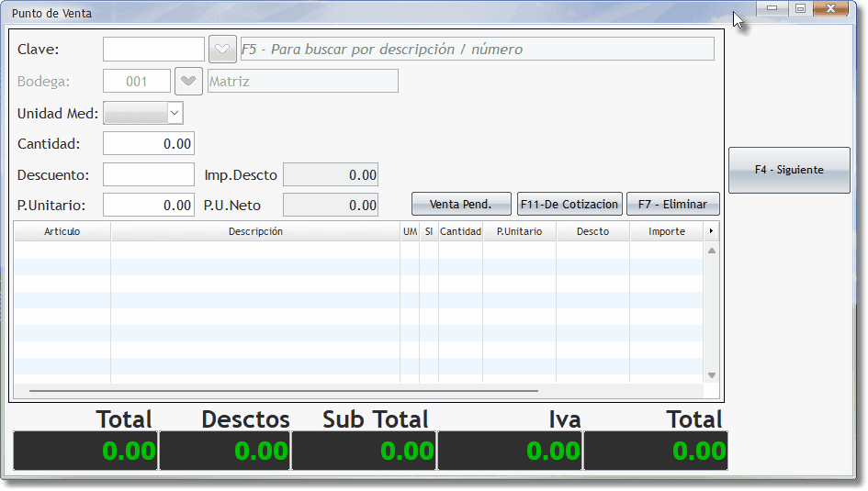Click the Venta Pend. button

[x=461, y=204]
